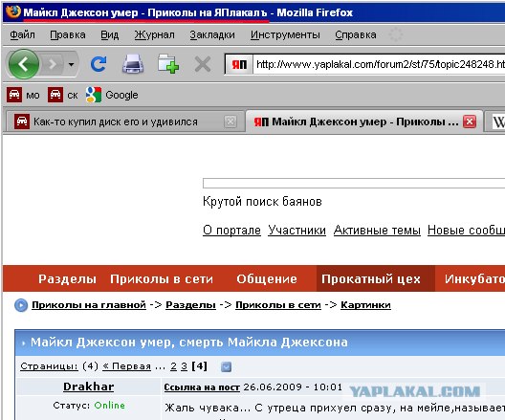
Task: Open the page-jump dropdown icon after [4]
Action: pyautogui.click(x=226, y=366)
